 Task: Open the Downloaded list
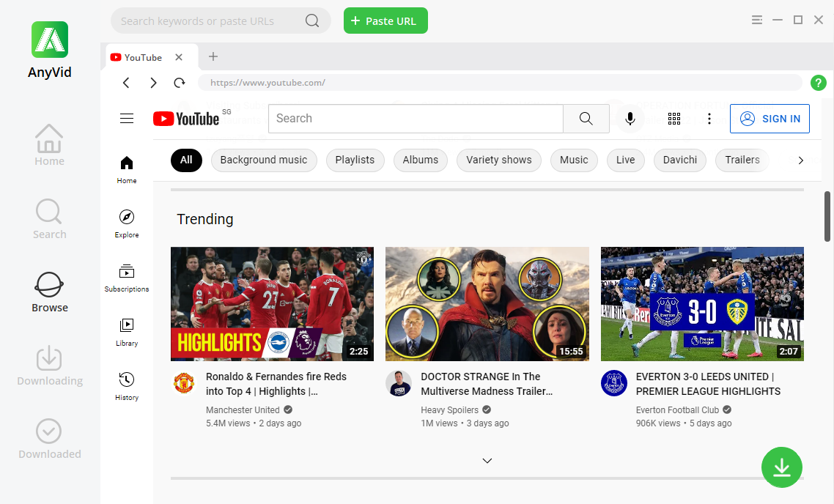coord(49,439)
